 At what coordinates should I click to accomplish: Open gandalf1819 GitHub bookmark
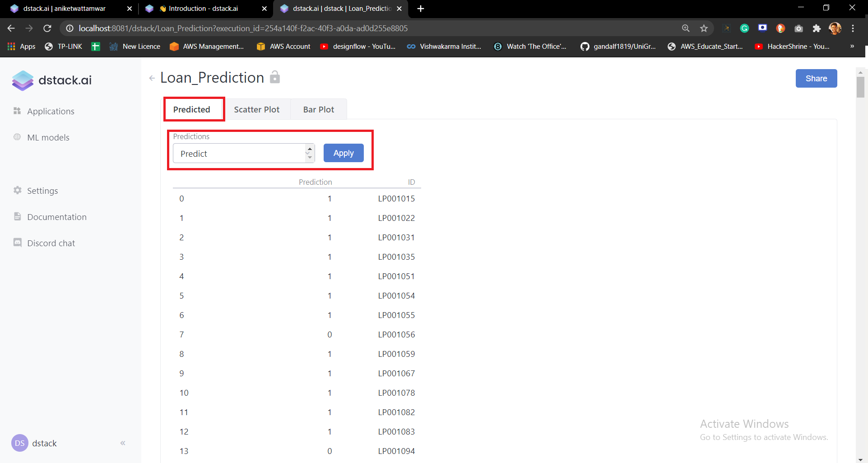618,47
